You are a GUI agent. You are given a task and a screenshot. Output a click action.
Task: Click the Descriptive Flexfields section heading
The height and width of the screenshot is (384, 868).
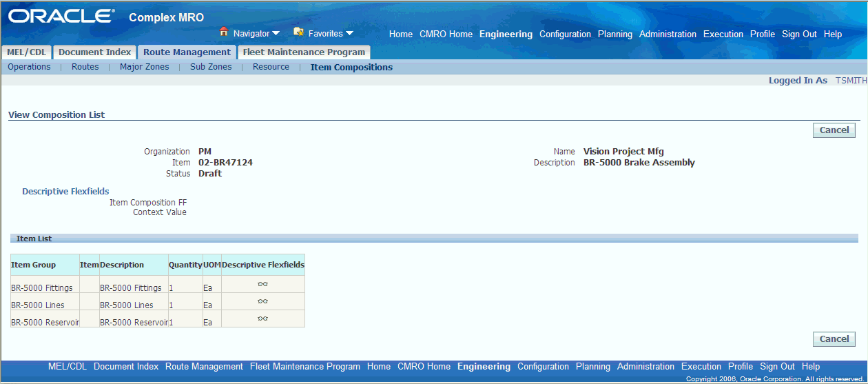65,192
